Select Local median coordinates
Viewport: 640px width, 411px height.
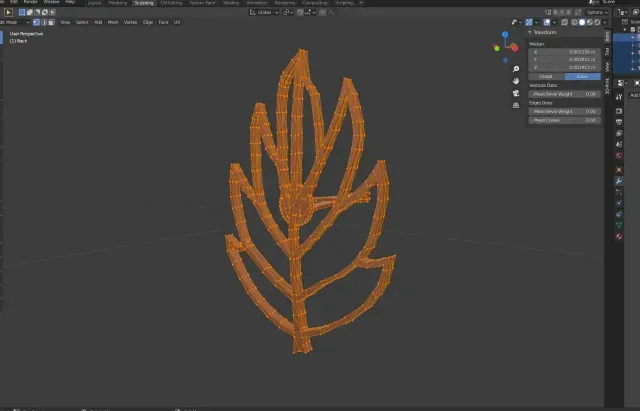[x=582, y=76]
